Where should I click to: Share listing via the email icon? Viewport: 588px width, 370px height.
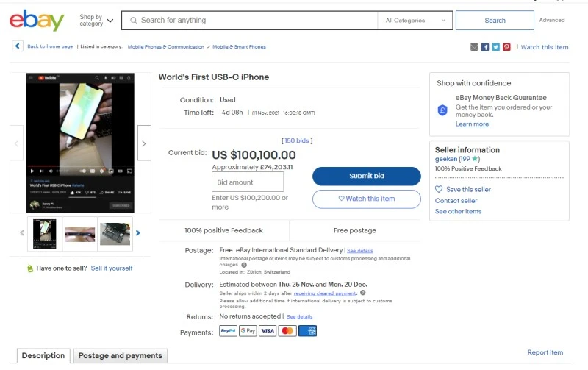(474, 47)
